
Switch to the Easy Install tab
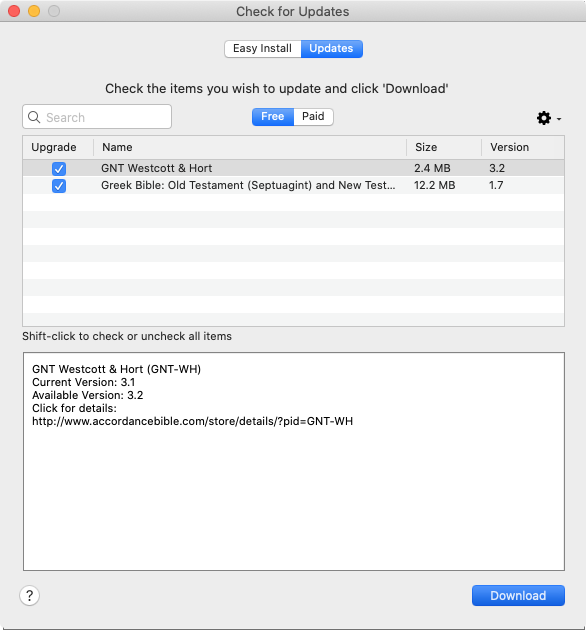[x=262, y=49]
